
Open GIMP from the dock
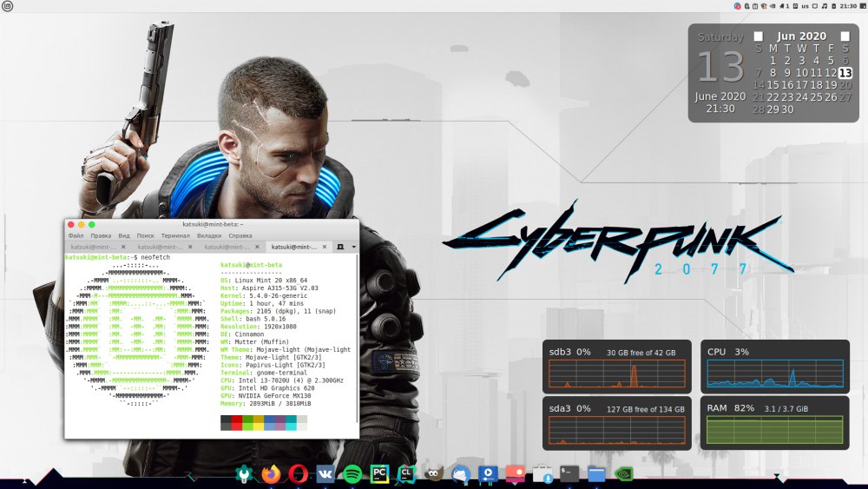[433, 474]
